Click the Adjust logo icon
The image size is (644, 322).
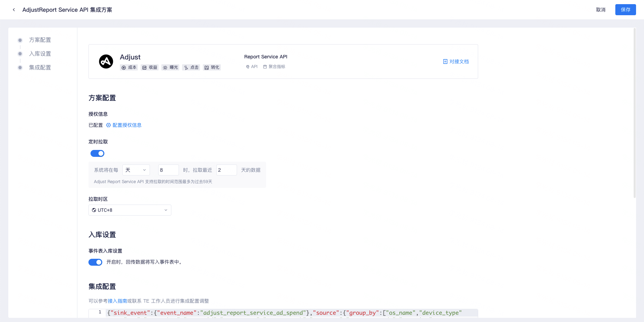[x=106, y=61]
